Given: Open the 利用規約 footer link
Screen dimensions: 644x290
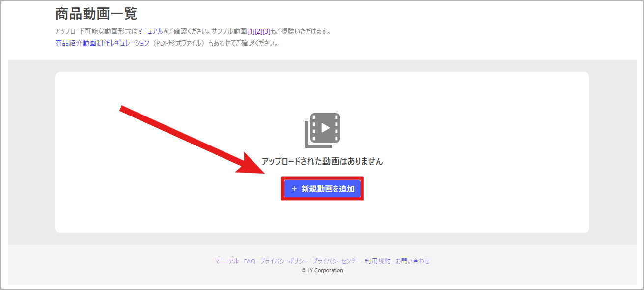Looking at the screenshot, I should click(x=378, y=261).
